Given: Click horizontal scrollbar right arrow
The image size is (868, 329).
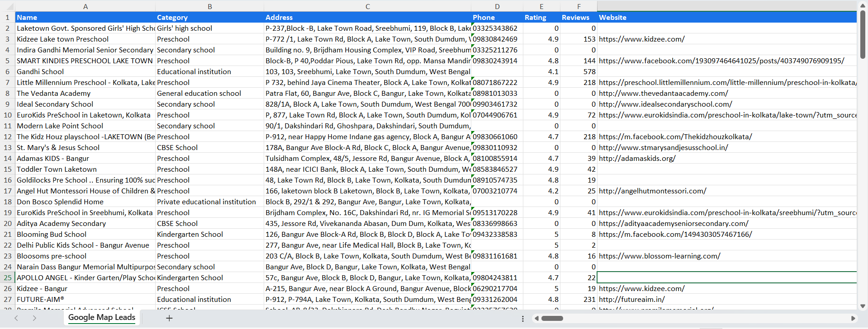Looking at the screenshot, I should pos(853,319).
